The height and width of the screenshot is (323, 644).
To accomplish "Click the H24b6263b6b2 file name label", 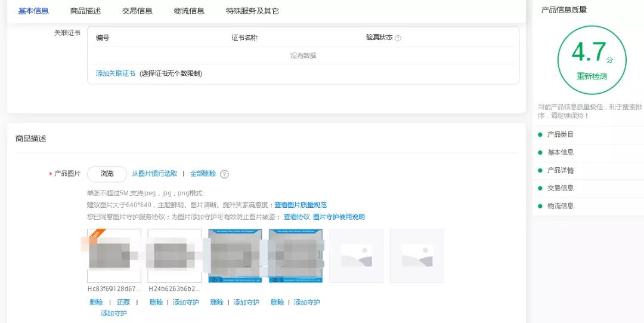I will click(x=175, y=289).
